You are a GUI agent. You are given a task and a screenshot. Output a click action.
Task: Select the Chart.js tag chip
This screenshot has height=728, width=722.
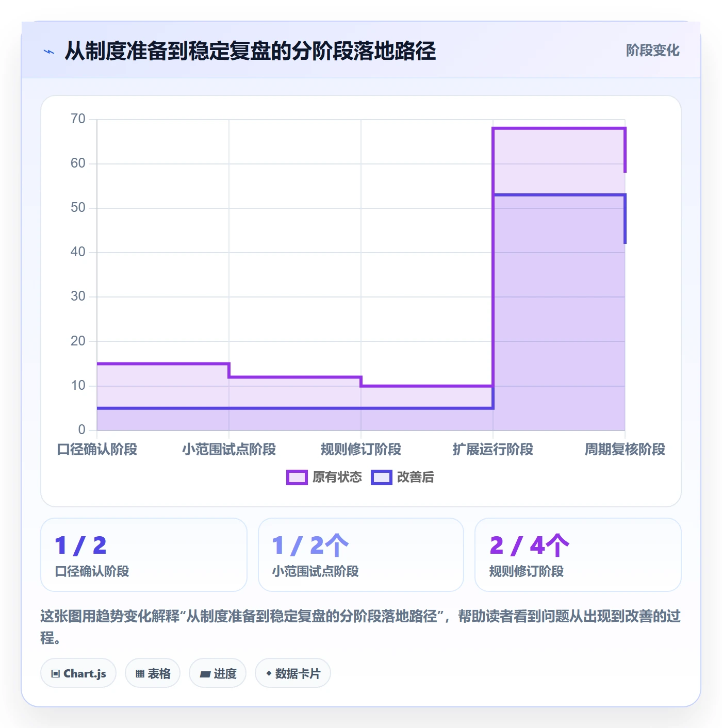point(78,673)
